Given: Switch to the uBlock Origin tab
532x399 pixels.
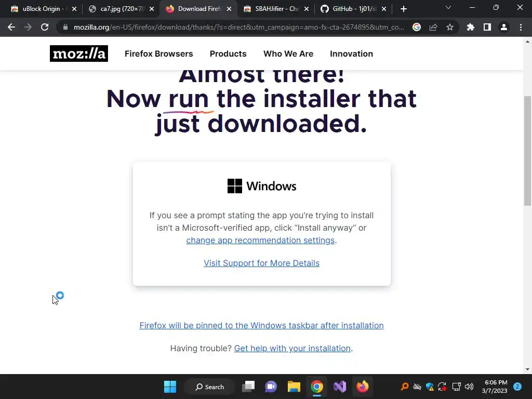Looking at the screenshot, I should [x=44, y=9].
